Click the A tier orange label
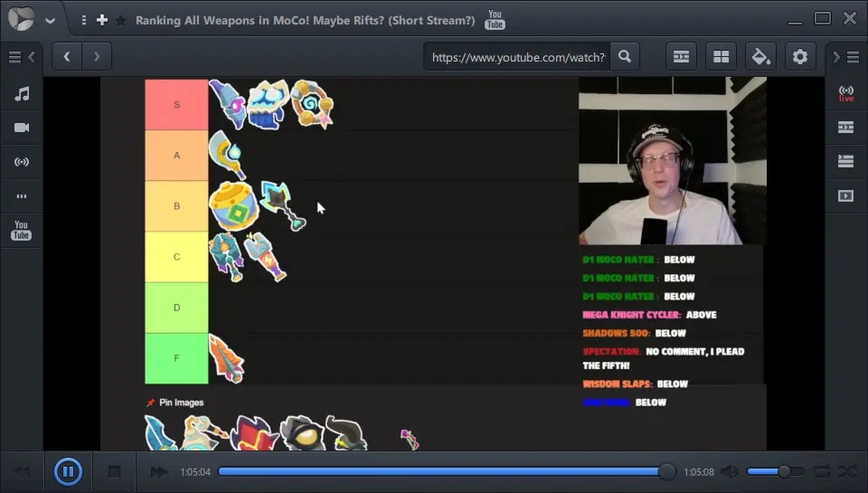868x493 pixels. [x=176, y=156]
